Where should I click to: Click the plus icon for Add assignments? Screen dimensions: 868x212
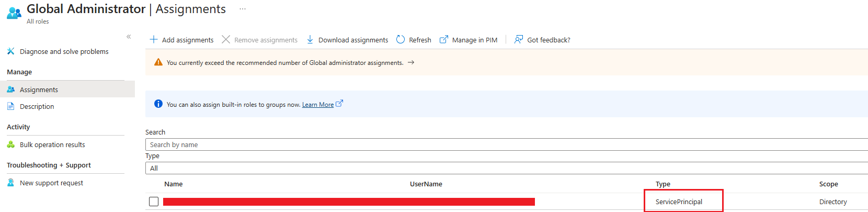tap(154, 39)
